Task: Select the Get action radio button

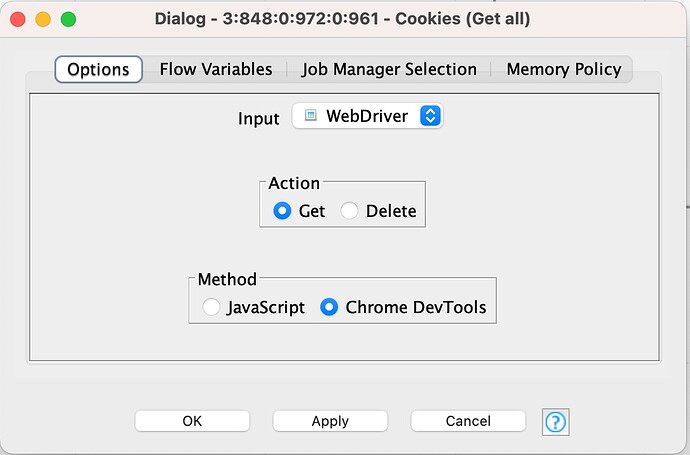Action: (282, 211)
